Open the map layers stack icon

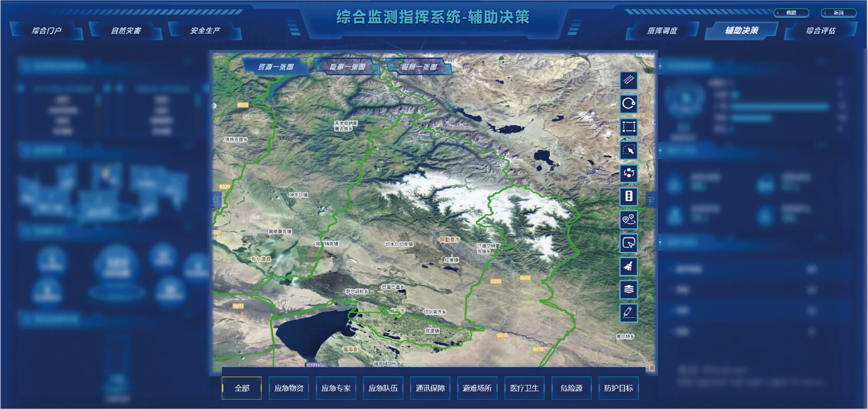coord(629,289)
